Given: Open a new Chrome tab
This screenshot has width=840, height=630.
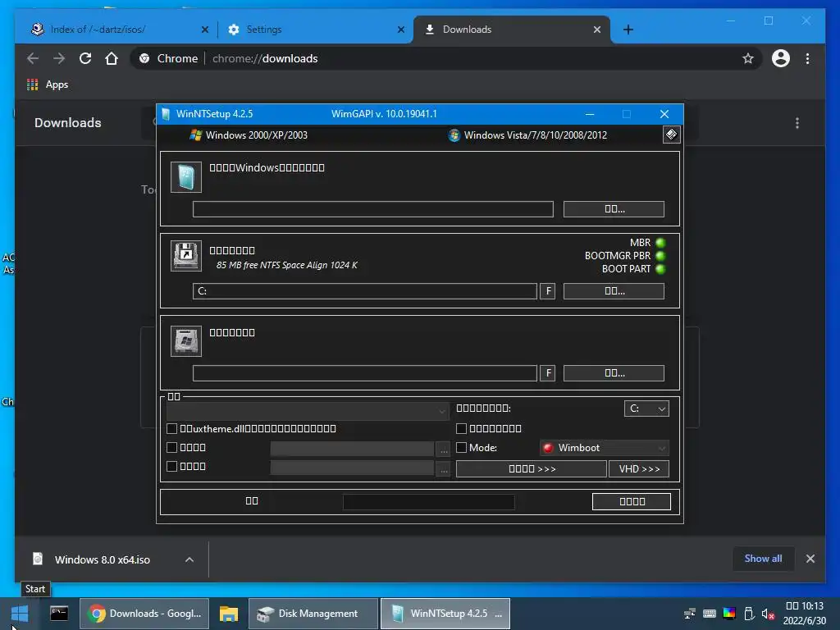Looking at the screenshot, I should point(628,30).
